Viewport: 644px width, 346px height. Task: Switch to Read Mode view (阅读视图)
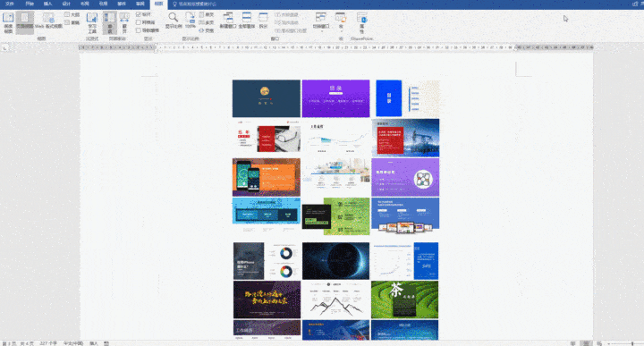click(8, 22)
